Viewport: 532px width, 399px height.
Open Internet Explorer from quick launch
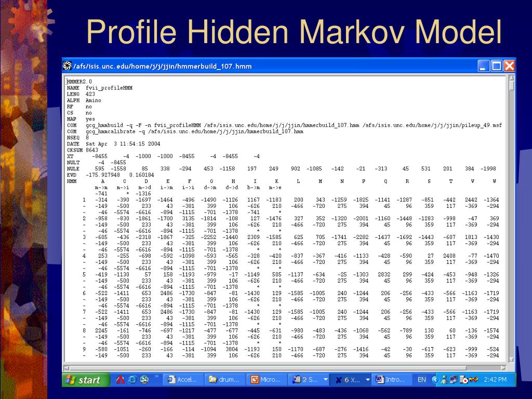pos(132,380)
